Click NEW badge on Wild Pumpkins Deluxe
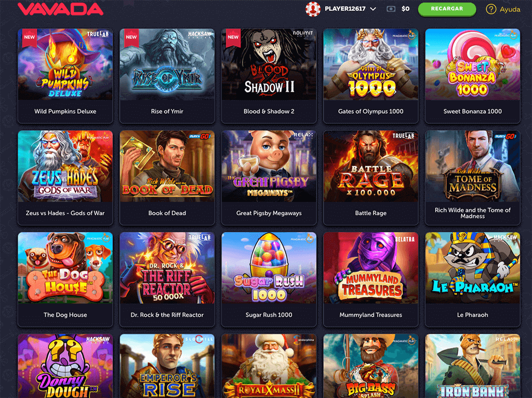The width and height of the screenshot is (532, 398). 29,37
